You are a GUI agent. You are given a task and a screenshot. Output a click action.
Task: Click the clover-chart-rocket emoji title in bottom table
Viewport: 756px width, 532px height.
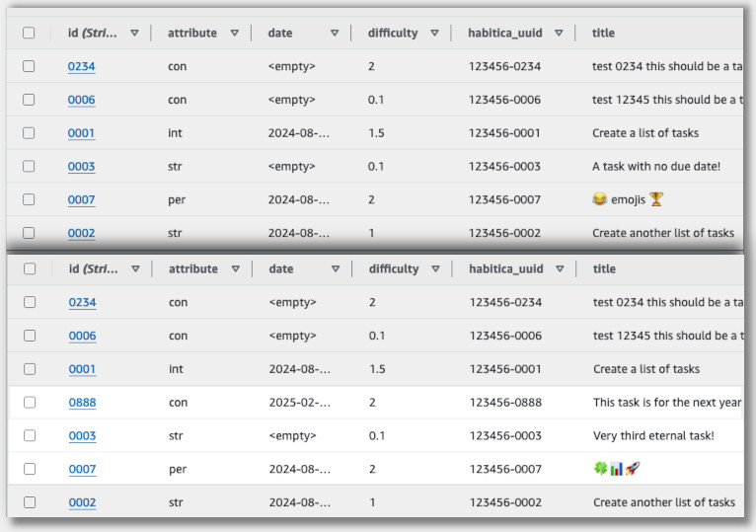click(x=617, y=468)
